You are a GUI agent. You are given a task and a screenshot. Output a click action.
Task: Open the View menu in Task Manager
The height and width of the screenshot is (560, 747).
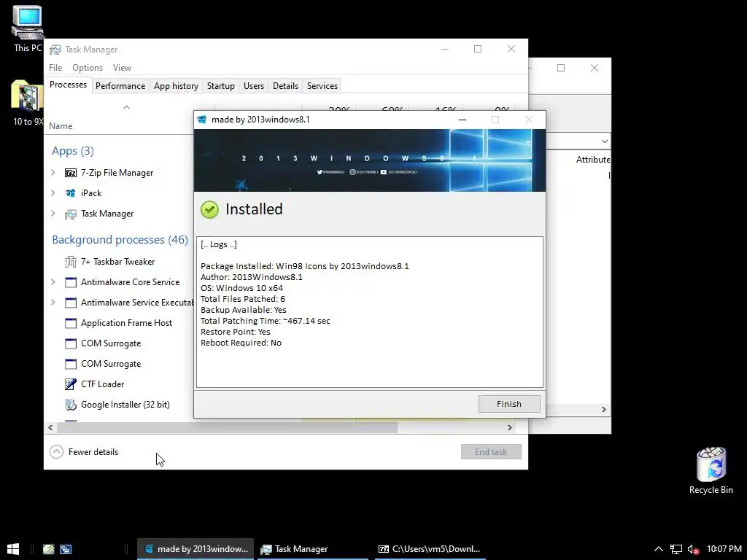coord(122,68)
